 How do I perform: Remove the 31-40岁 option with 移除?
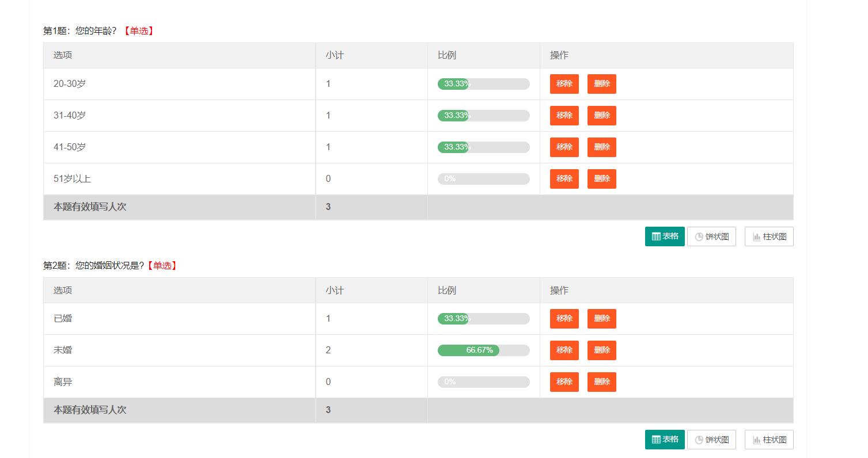(564, 116)
